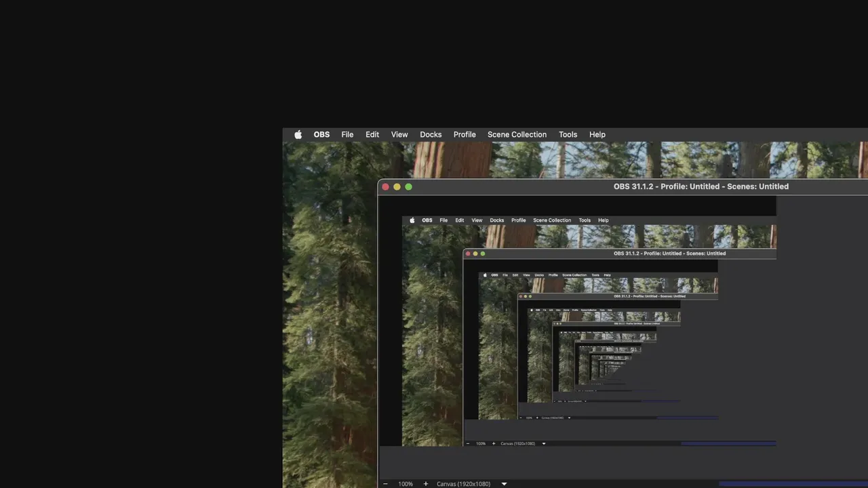Open the Tools menu in the top menu bar
Image resolution: width=868 pixels, height=488 pixels.
coord(568,134)
